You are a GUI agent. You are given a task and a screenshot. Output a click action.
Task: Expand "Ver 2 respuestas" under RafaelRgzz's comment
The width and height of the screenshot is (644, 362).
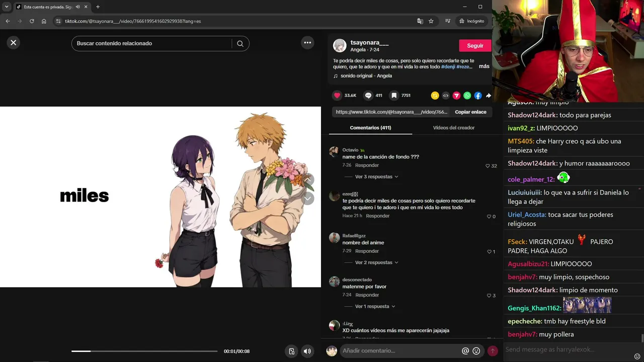click(x=376, y=262)
